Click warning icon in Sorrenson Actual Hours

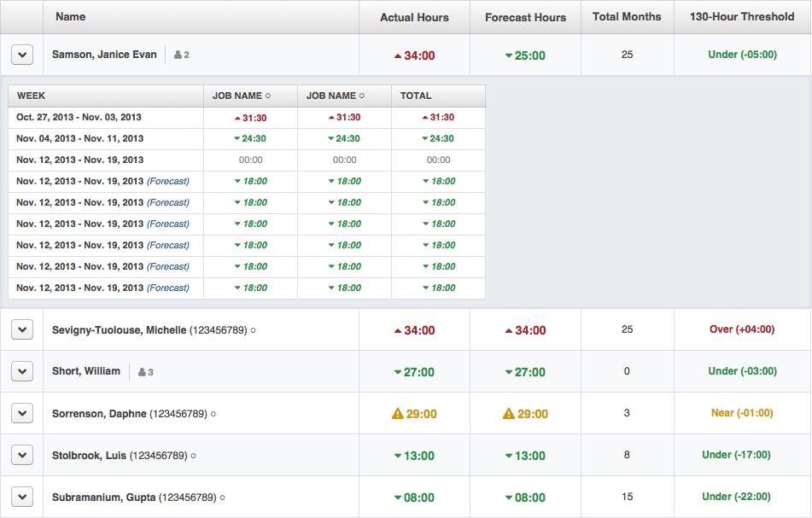coord(398,414)
